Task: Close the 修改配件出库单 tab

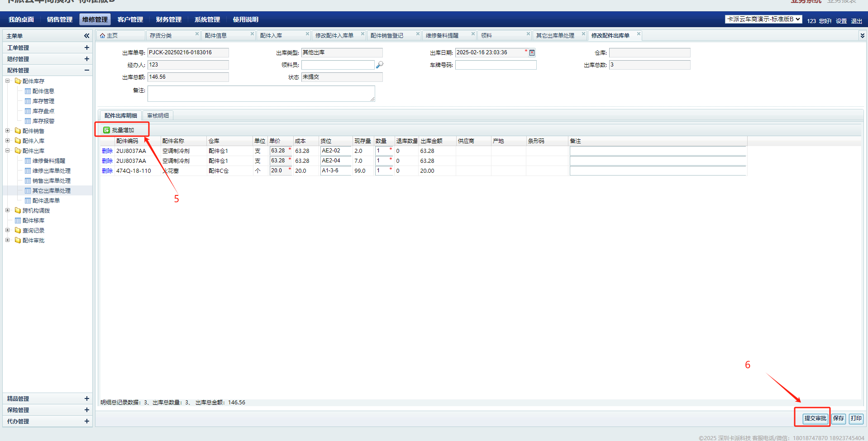Action: (x=639, y=34)
